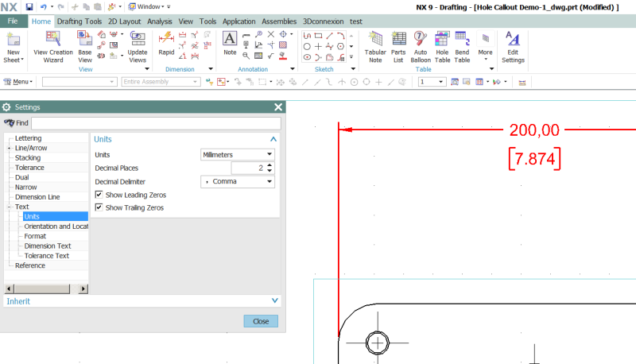Toggle Show Trailing Zeros checkbox
Image resolution: width=636 pixels, height=364 pixels.
click(x=99, y=207)
